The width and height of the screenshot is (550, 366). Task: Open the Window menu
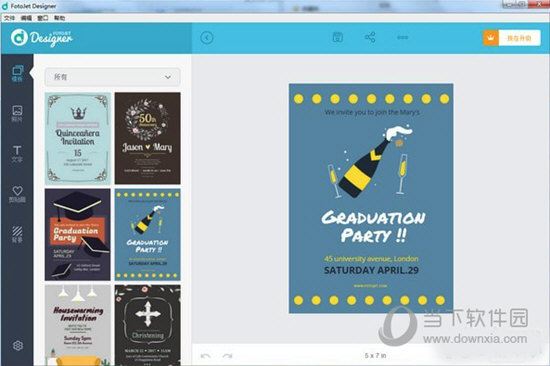[43, 18]
